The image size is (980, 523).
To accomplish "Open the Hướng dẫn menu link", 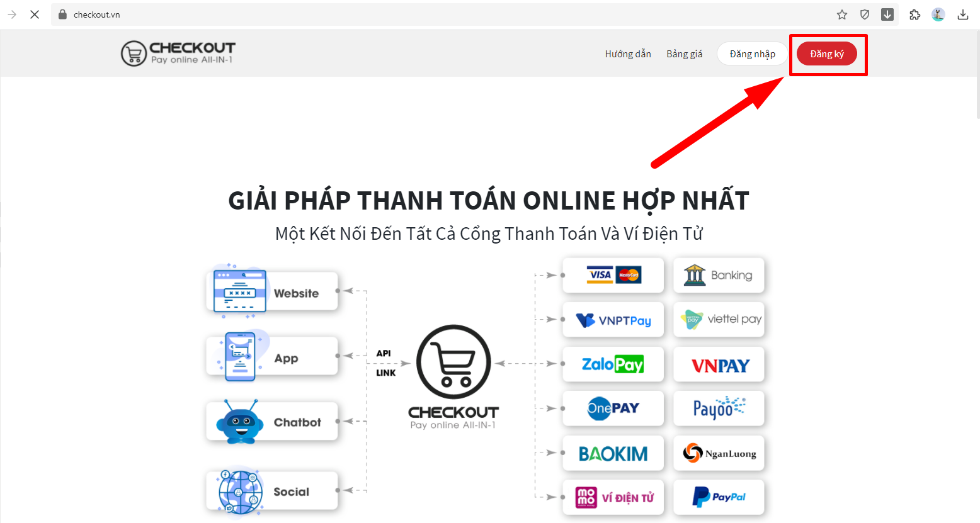I will (x=628, y=54).
